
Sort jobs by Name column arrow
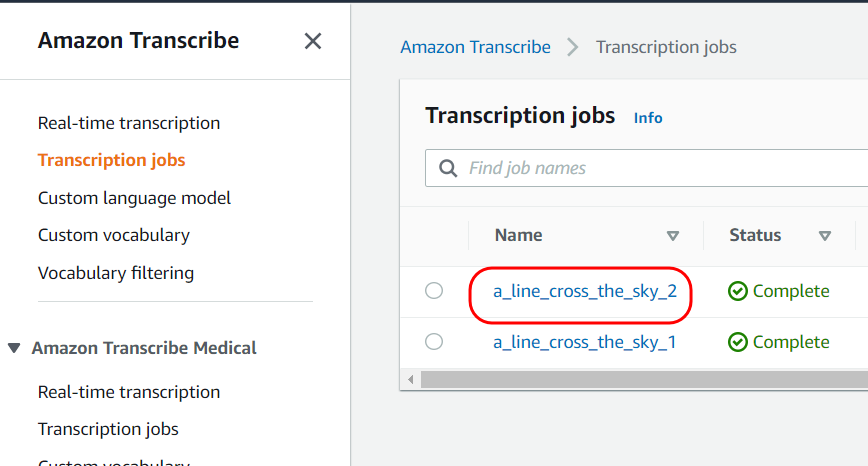click(x=673, y=236)
